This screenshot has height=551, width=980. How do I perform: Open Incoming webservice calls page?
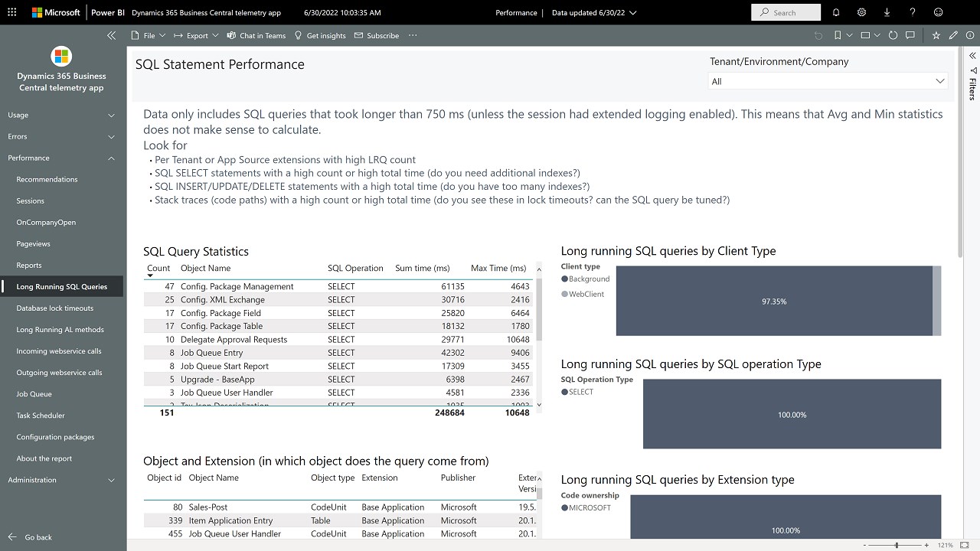[x=59, y=350]
